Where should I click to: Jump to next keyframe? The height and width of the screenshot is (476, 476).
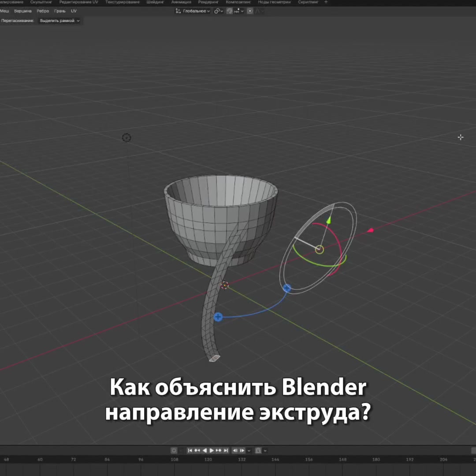click(x=219, y=450)
